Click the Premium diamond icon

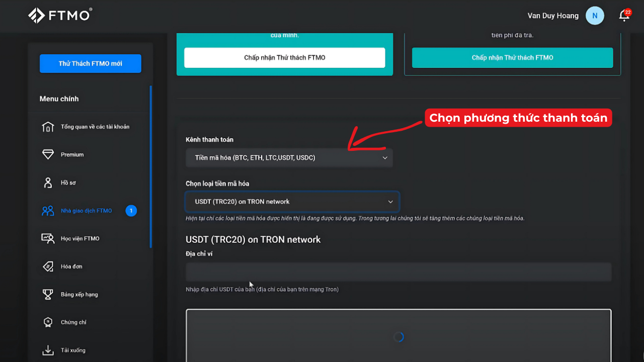pyautogui.click(x=48, y=154)
